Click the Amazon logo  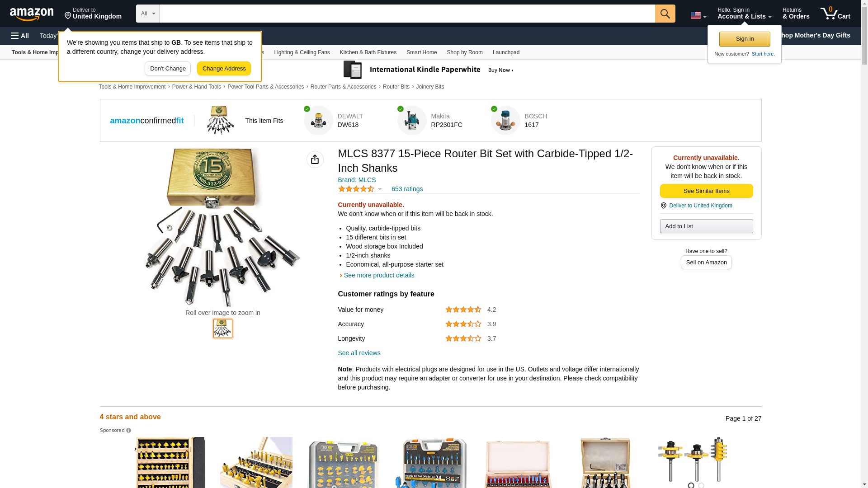pyautogui.click(x=32, y=14)
